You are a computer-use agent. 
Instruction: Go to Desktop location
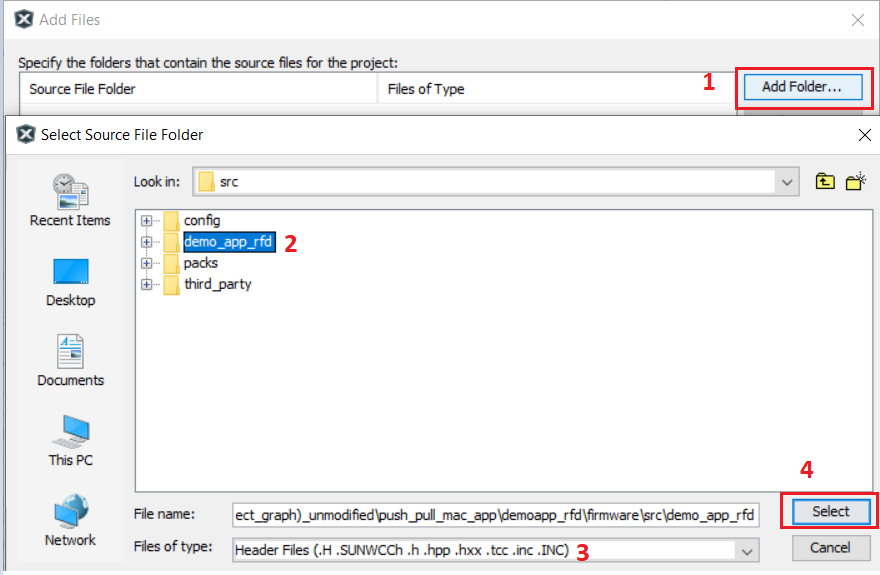point(70,283)
